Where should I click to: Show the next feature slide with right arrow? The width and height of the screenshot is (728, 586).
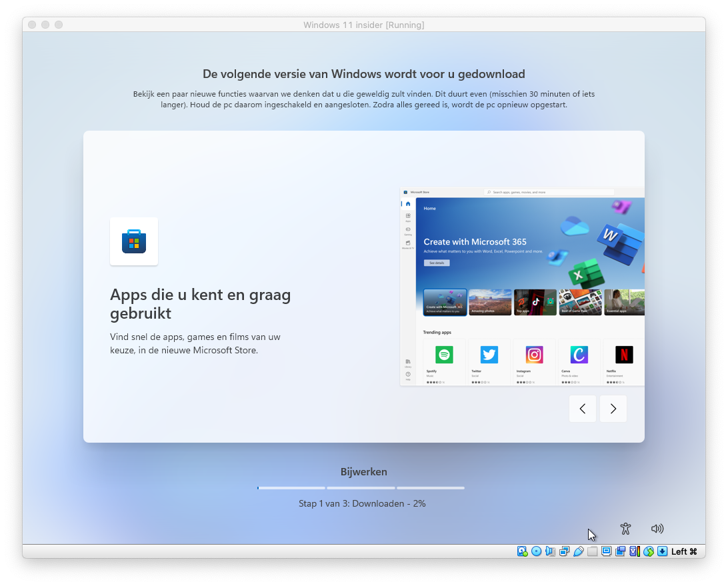pos(613,409)
